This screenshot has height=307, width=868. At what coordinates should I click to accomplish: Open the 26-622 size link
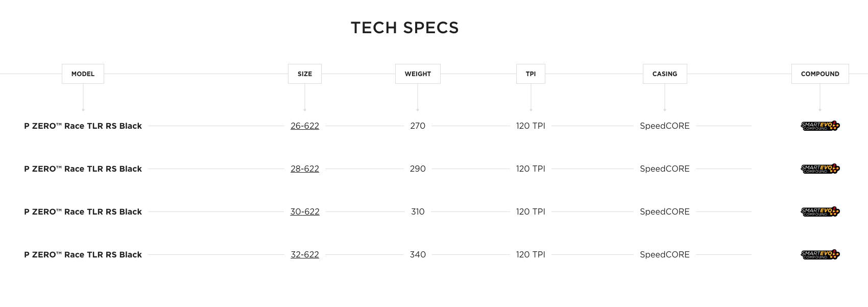coord(305,126)
